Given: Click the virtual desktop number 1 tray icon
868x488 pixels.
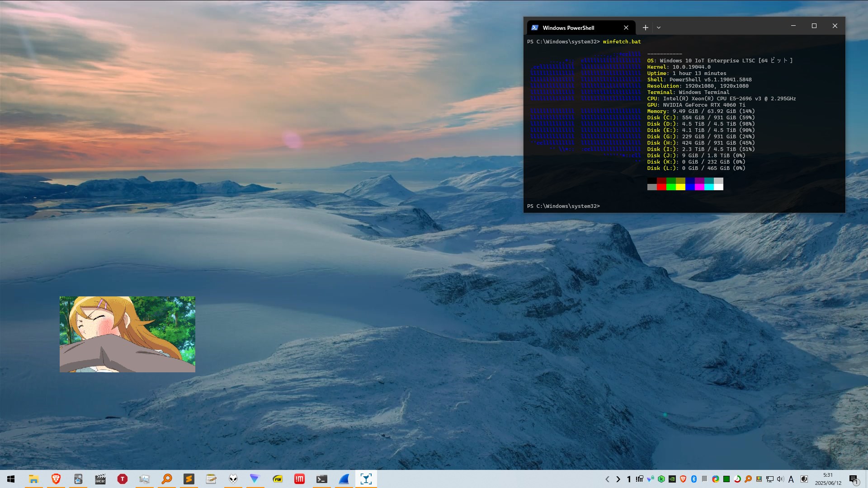Looking at the screenshot, I should pos(629,479).
